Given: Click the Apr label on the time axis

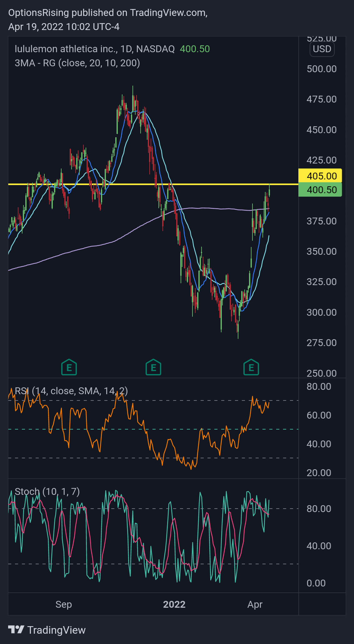Looking at the screenshot, I should [255, 604].
